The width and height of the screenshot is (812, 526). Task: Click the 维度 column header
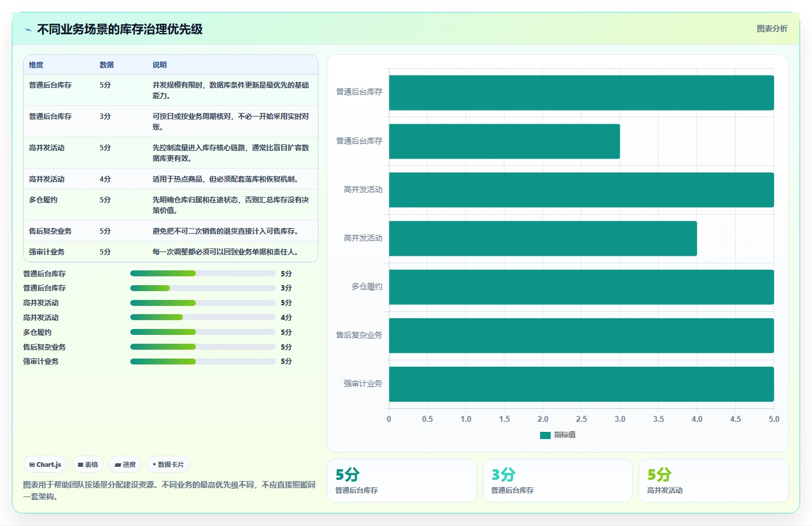point(36,65)
